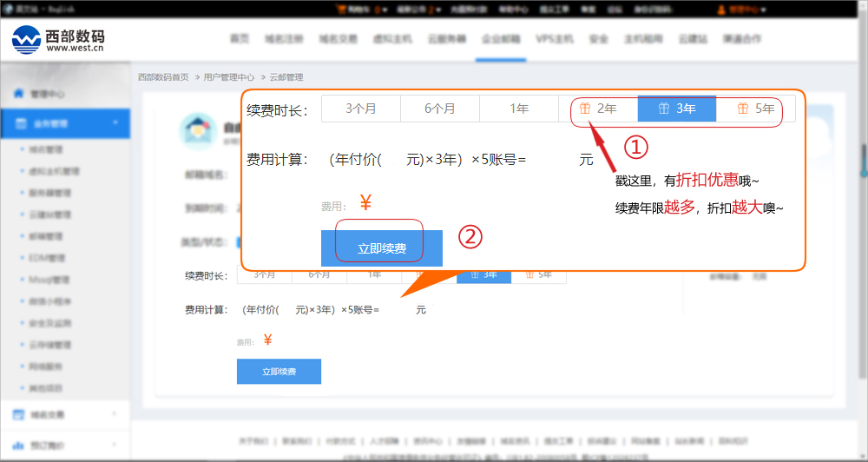Image resolution: width=868 pixels, height=462 pixels.
Task: Click the home icon for 管理中心
Action: point(18,94)
